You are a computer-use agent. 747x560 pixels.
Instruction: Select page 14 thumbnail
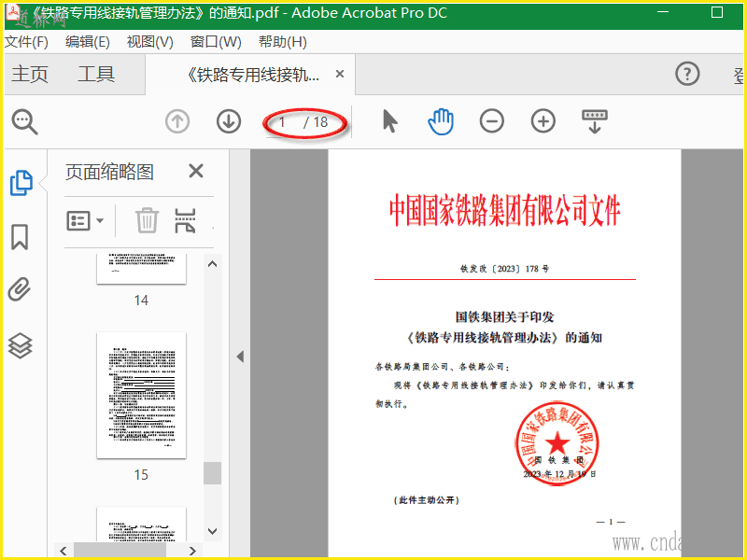tap(142, 269)
